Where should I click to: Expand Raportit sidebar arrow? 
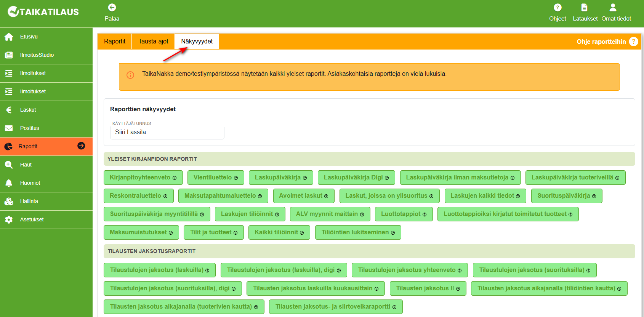pyautogui.click(x=81, y=146)
